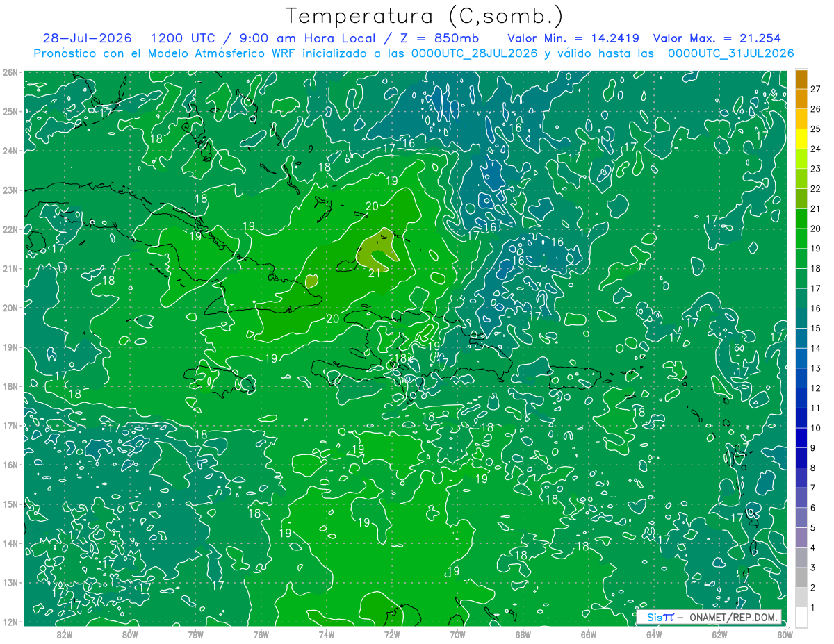
Task: Click the '12N' latitude label
Action: point(11,622)
